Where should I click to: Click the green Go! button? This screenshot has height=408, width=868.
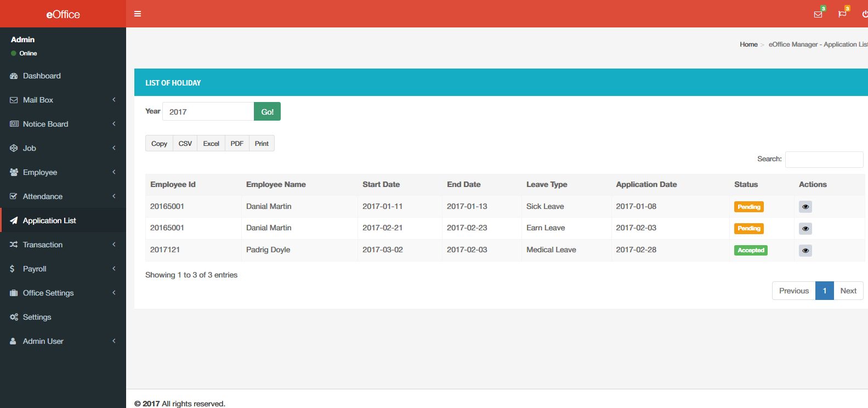[x=267, y=111]
